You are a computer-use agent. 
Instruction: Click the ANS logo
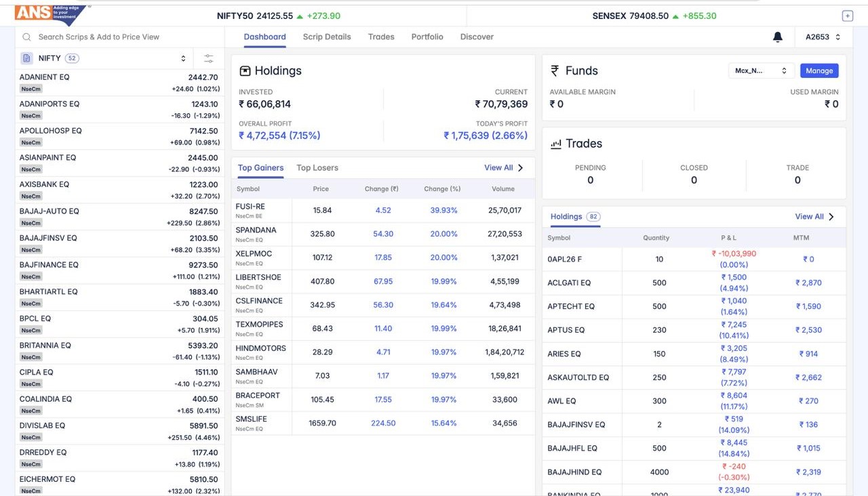coord(52,14)
